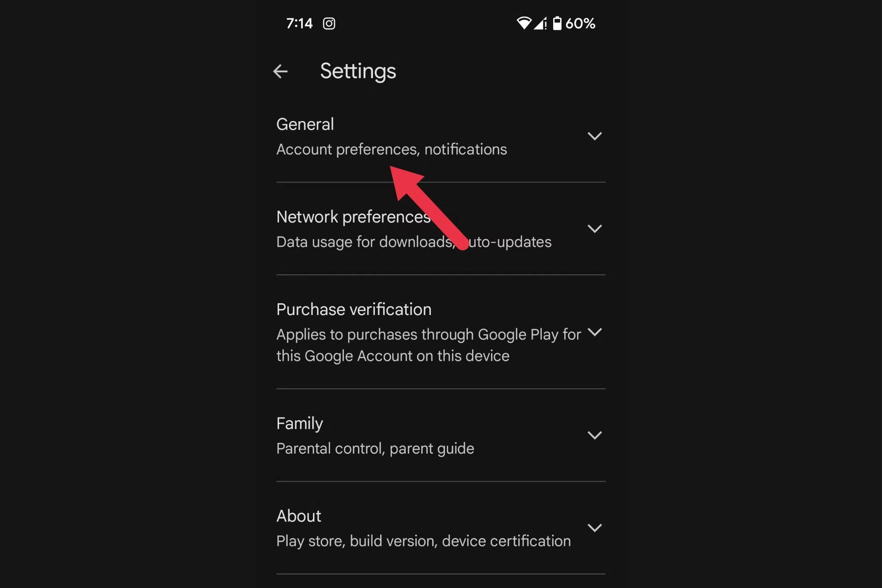Open the Family heading

pyautogui.click(x=299, y=424)
